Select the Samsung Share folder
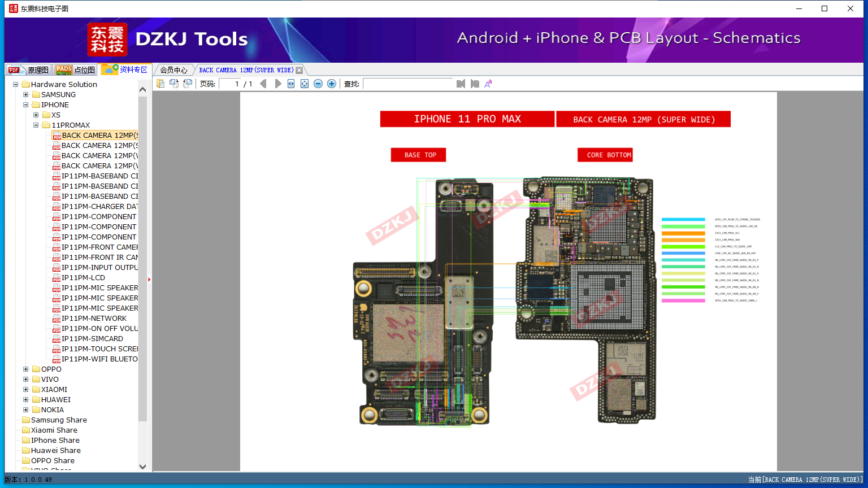Screen dimensions: 868x488 [54, 420]
